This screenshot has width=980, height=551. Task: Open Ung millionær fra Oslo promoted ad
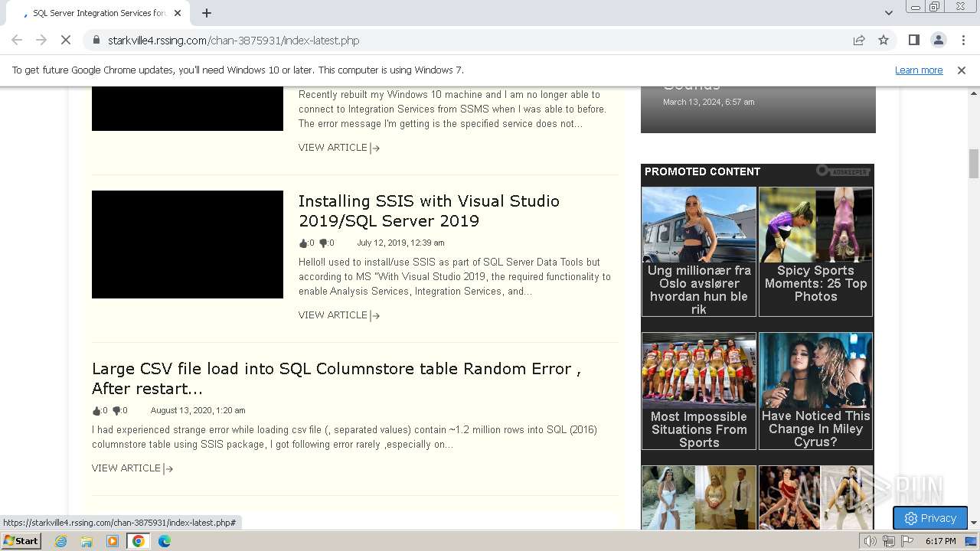pos(699,252)
